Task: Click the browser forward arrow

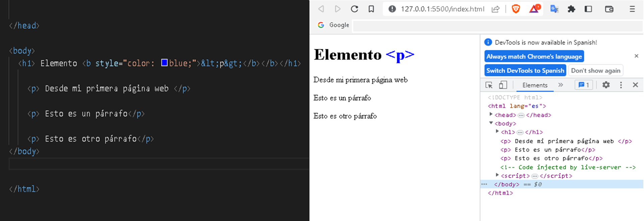Action: point(338,9)
